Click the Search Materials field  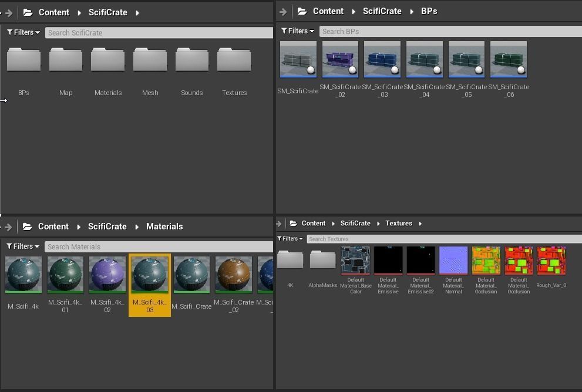159,246
